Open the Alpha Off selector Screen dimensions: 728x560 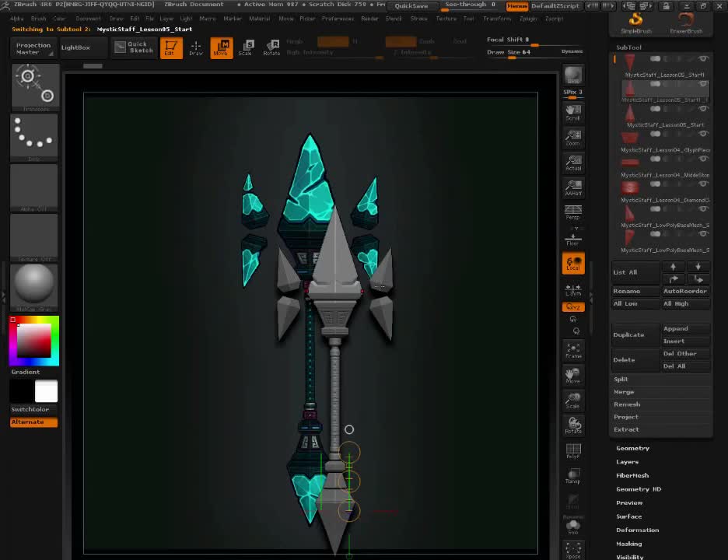tap(34, 188)
